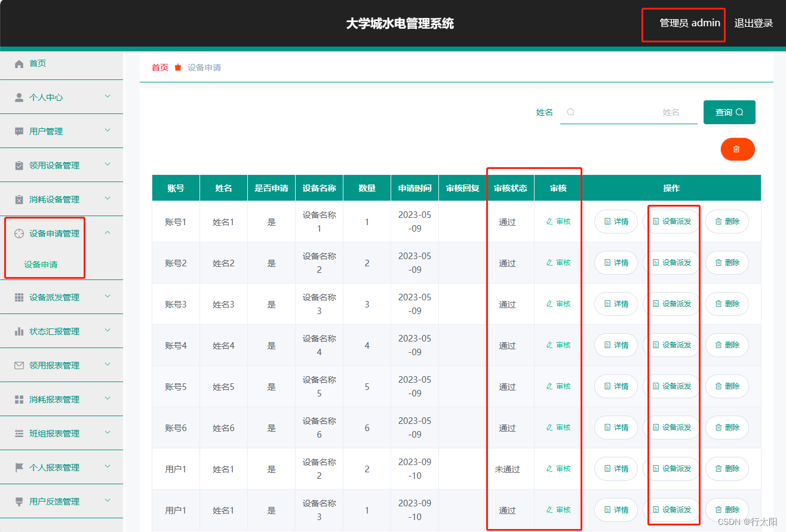Select the 设备申请 submenu item
The image size is (786, 532).
pyautogui.click(x=41, y=265)
